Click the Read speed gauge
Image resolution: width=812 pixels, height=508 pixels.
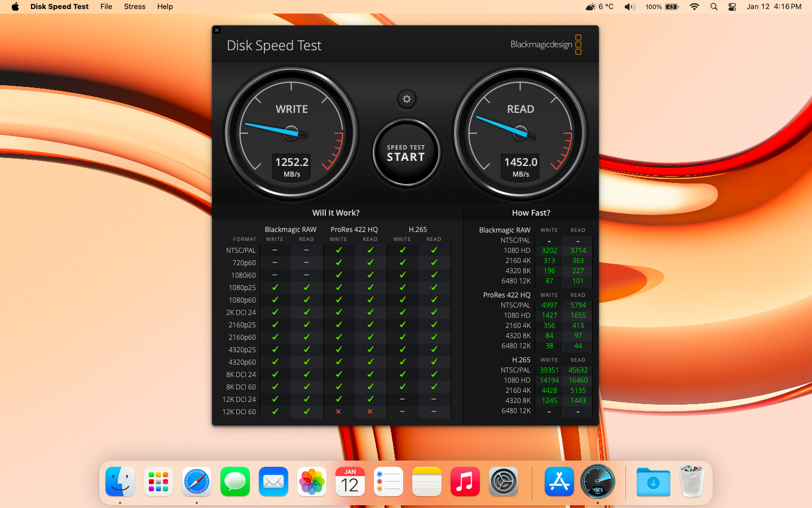(520, 133)
